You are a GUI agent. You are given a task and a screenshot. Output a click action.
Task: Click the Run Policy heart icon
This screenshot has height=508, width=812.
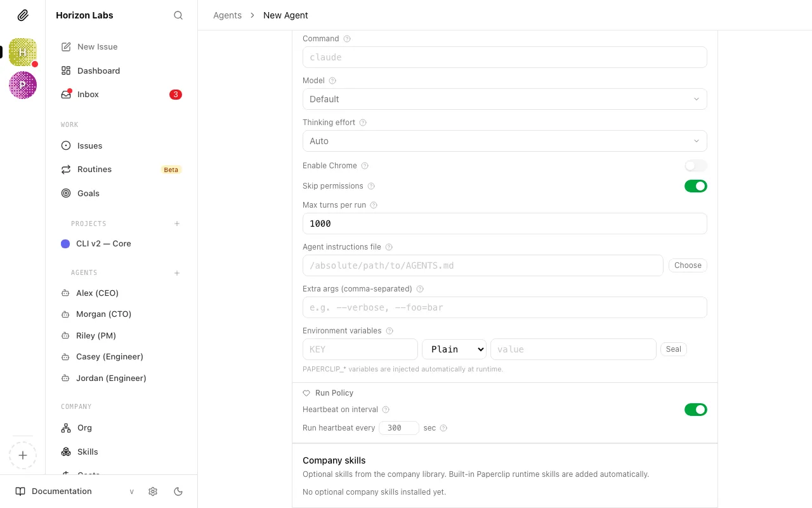(306, 393)
